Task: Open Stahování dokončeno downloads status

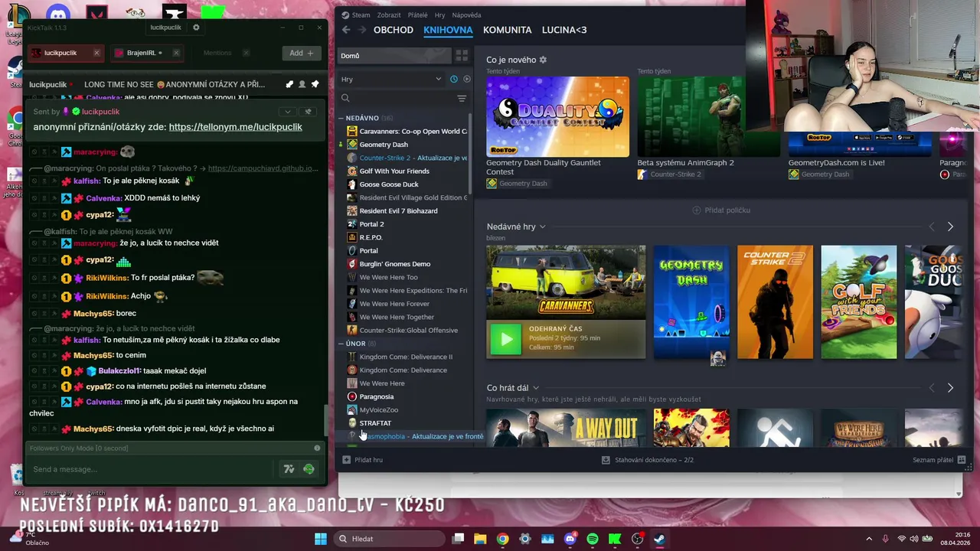Action: pyautogui.click(x=648, y=460)
